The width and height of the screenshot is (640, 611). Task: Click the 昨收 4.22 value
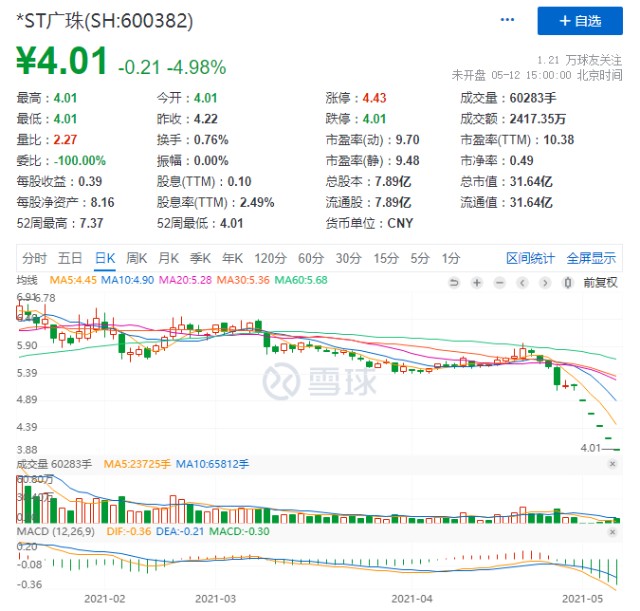click(x=206, y=119)
